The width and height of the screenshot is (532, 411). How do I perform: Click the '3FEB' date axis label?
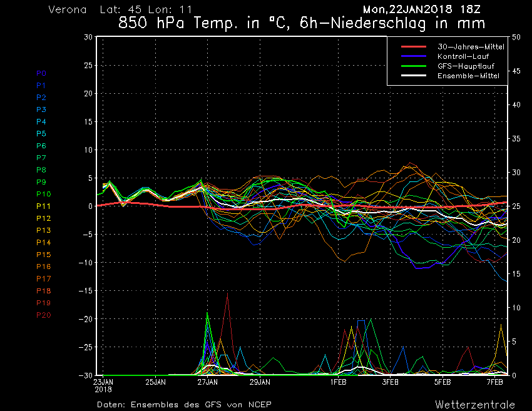click(x=390, y=382)
